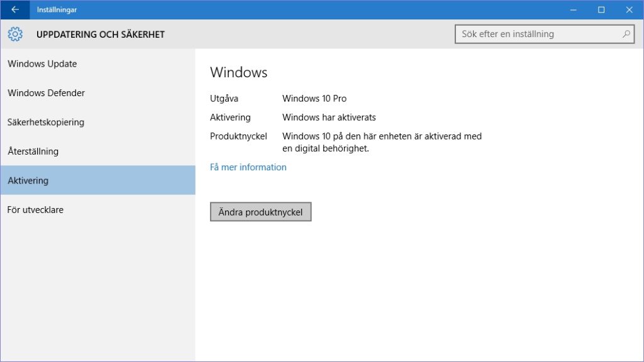Screen dimensions: 644x362
Task: Go to Säkerhetskopiering page
Action: [45, 122]
